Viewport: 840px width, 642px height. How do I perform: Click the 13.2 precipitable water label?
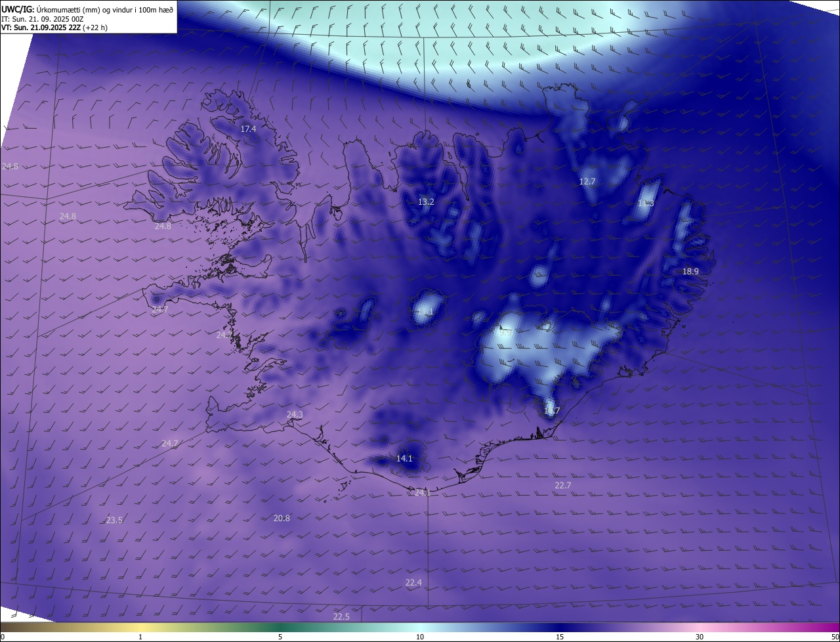pos(426,202)
